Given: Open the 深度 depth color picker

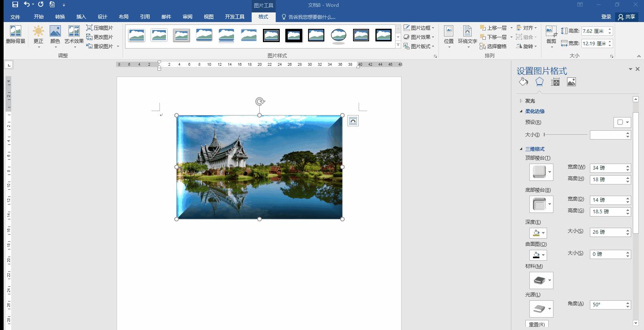Looking at the screenshot, I should (x=538, y=233).
